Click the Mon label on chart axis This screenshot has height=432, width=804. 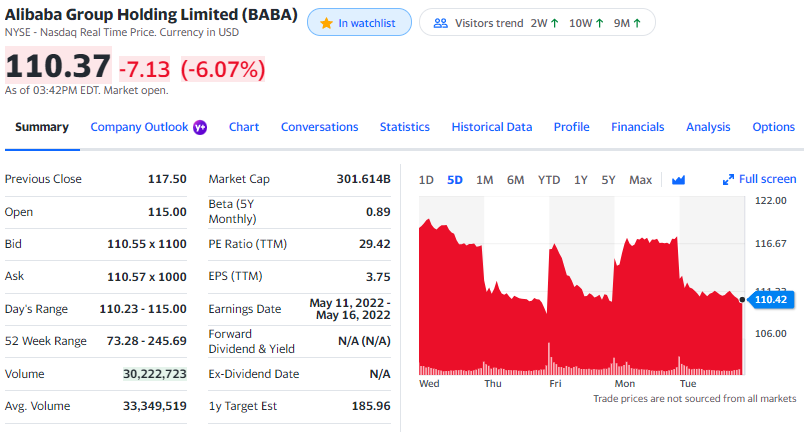(625, 383)
